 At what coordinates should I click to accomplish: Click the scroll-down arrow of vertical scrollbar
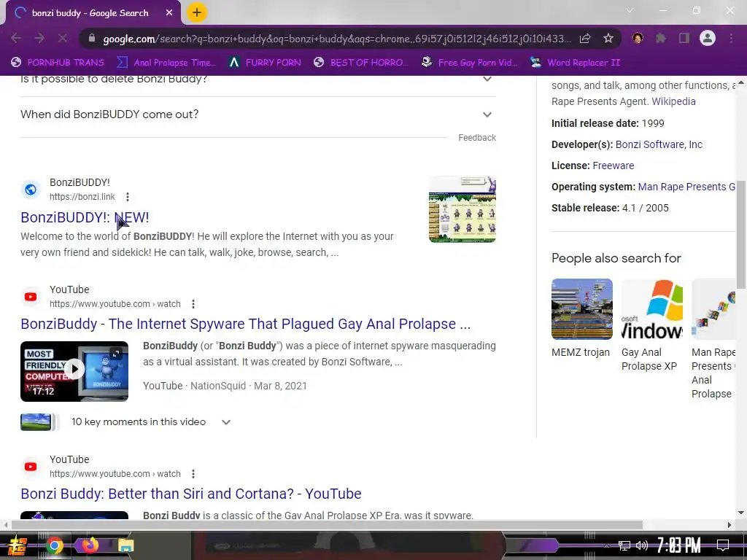pyautogui.click(x=741, y=513)
